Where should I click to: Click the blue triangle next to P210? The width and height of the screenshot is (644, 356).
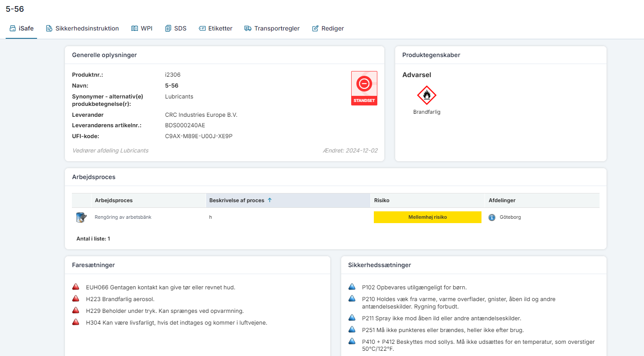click(x=352, y=298)
